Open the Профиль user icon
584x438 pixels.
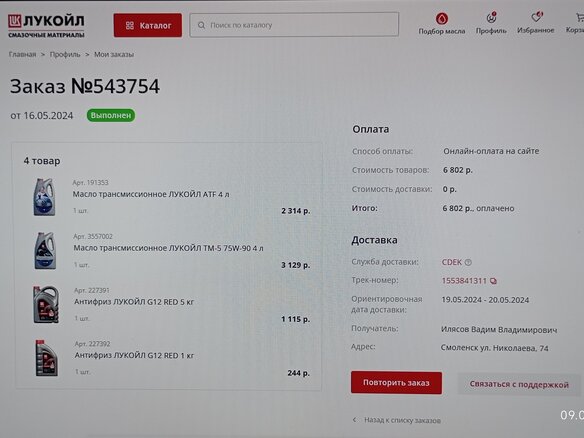point(491,18)
